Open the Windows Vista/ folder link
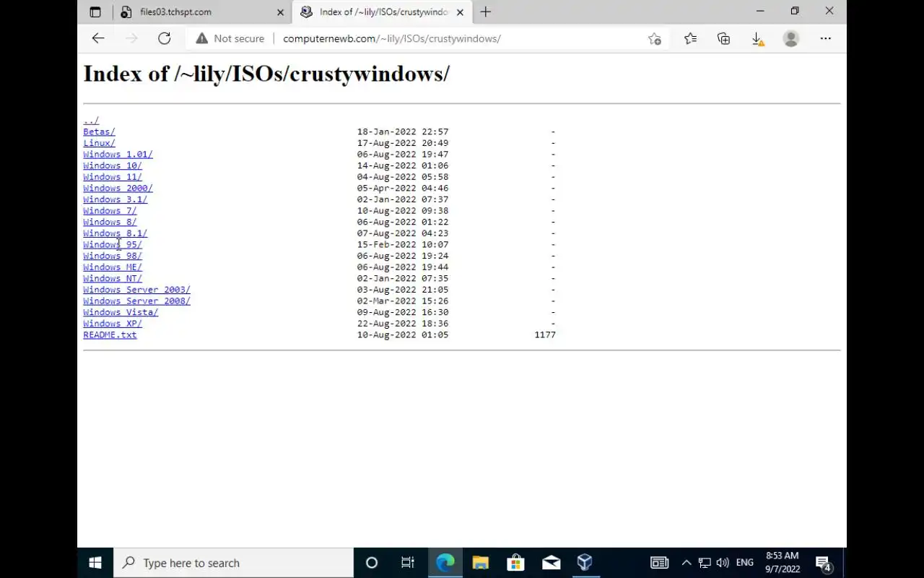 pyautogui.click(x=121, y=312)
